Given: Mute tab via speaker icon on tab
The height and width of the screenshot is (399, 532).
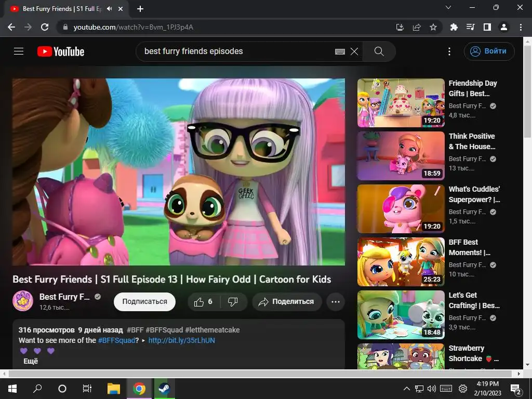Looking at the screenshot, I should pyautogui.click(x=109, y=9).
